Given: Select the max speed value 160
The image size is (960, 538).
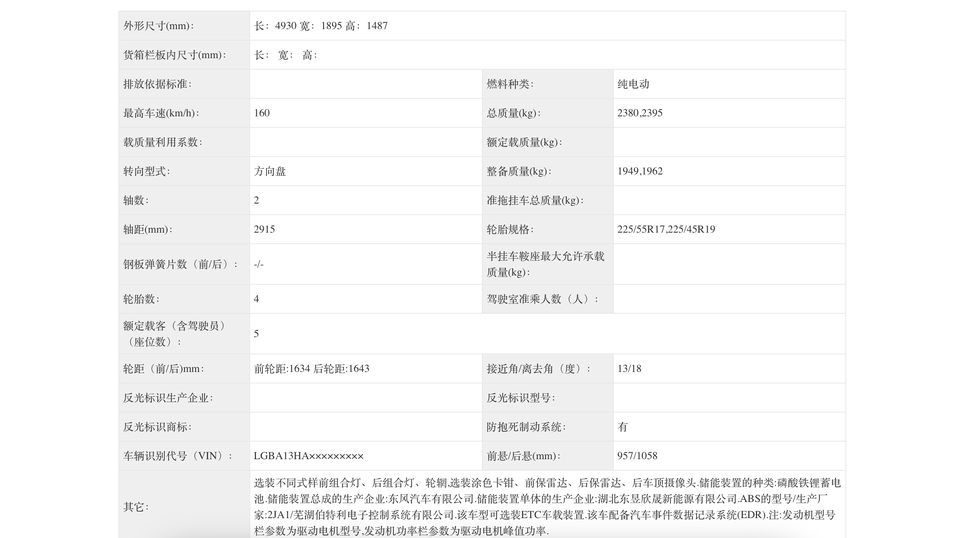Looking at the screenshot, I should (x=262, y=113).
